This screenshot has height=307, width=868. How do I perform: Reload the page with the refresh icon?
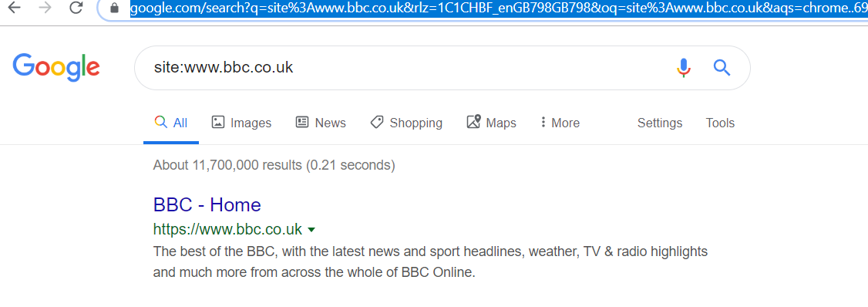pyautogui.click(x=76, y=8)
